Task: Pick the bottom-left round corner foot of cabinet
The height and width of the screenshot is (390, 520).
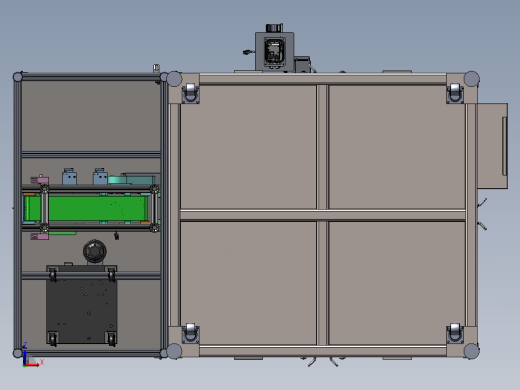Action: (174, 351)
